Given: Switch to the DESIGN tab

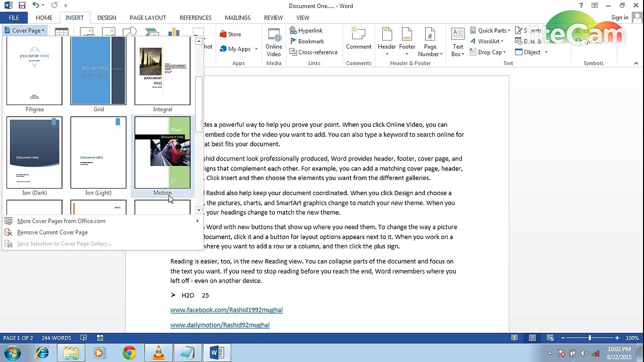Looking at the screenshot, I should pyautogui.click(x=107, y=18).
